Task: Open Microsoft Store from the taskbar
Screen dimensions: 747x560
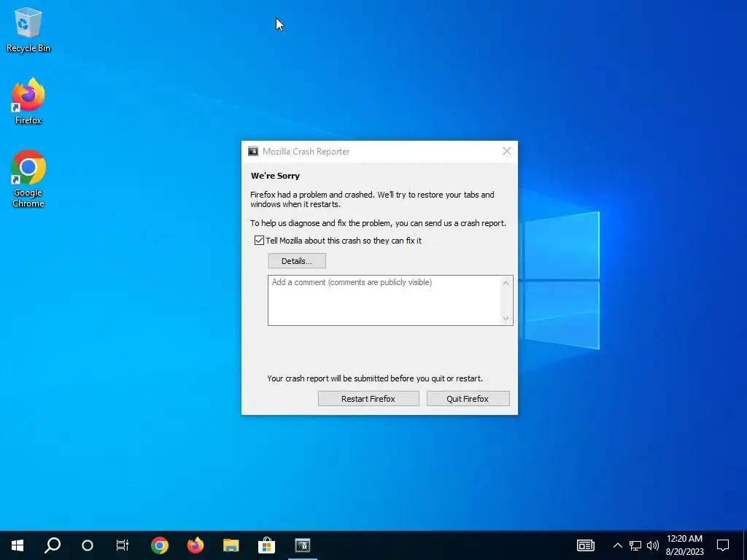Action: pyautogui.click(x=267, y=545)
